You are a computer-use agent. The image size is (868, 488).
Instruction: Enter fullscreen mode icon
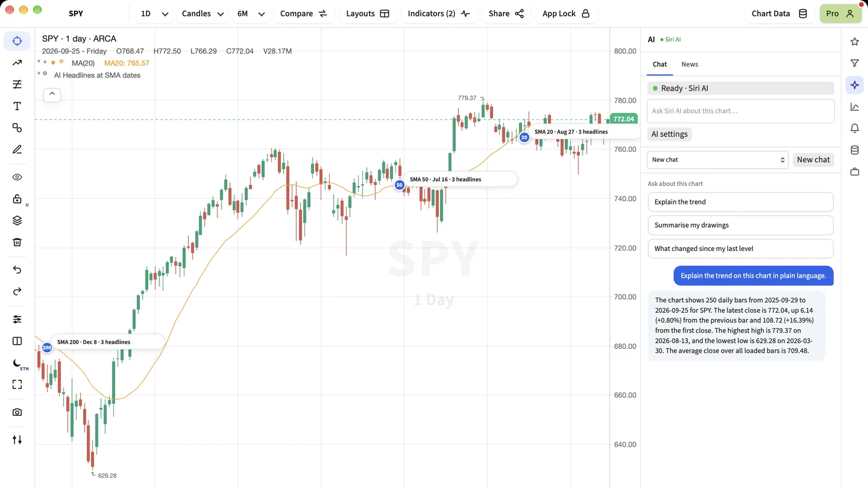click(x=17, y=384)
